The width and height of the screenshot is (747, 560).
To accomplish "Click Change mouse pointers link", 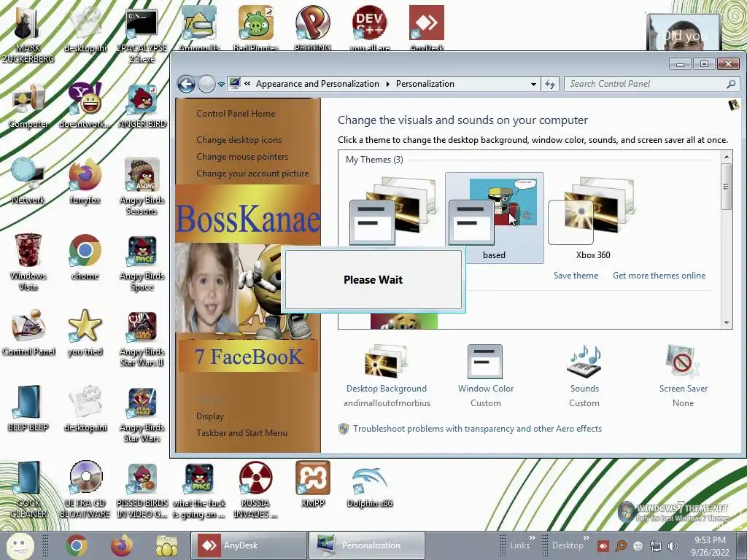I will click(242, 157).
